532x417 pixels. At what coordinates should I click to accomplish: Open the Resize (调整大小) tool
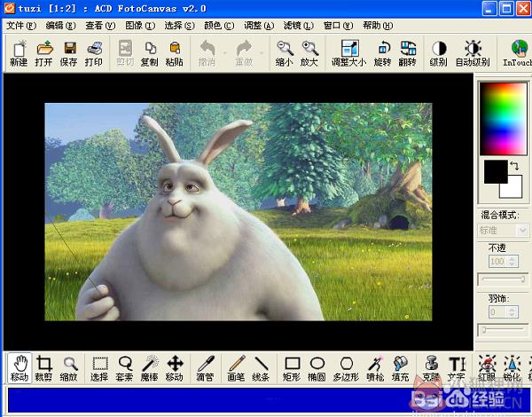tap(348, 53)
